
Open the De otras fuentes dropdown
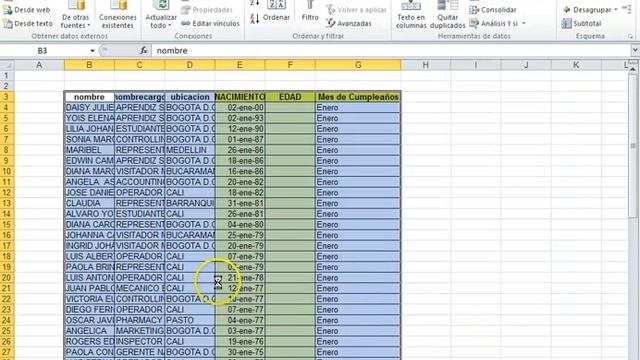coord(76,15)
